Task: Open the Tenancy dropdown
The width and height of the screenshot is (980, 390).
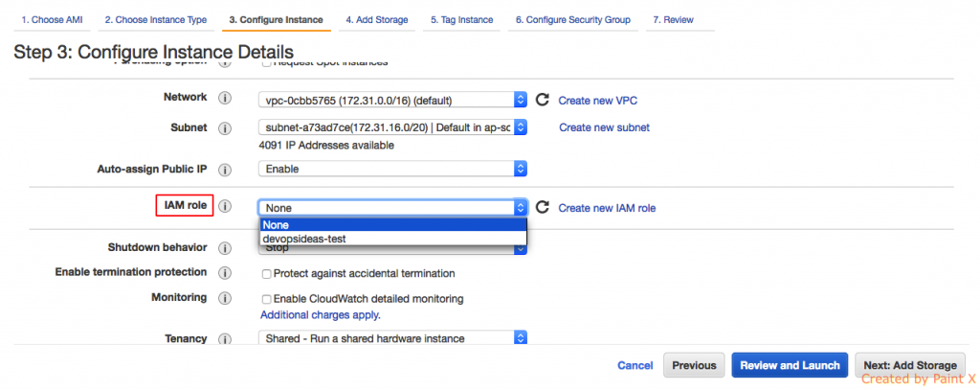Action: 392,338
